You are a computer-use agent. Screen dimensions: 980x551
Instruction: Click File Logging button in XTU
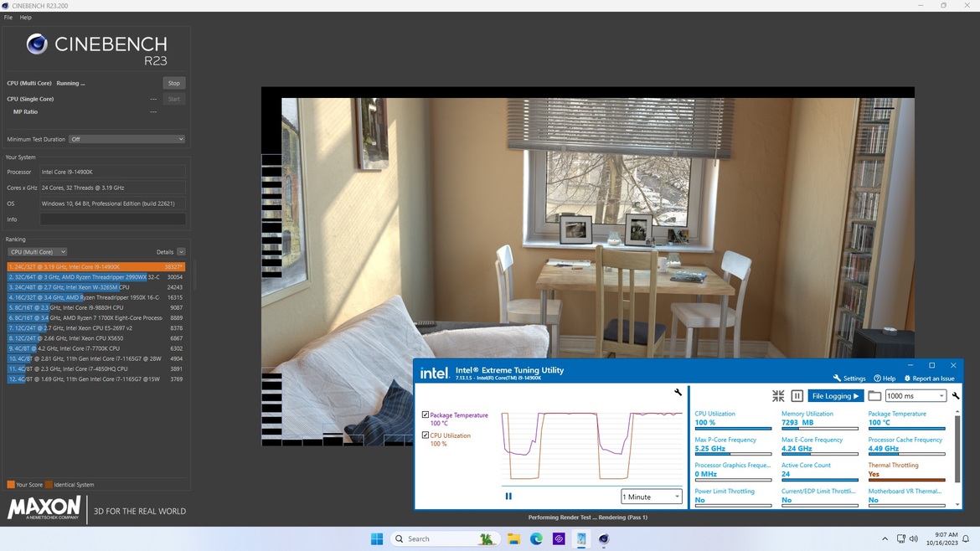click(x=836, y=395)
